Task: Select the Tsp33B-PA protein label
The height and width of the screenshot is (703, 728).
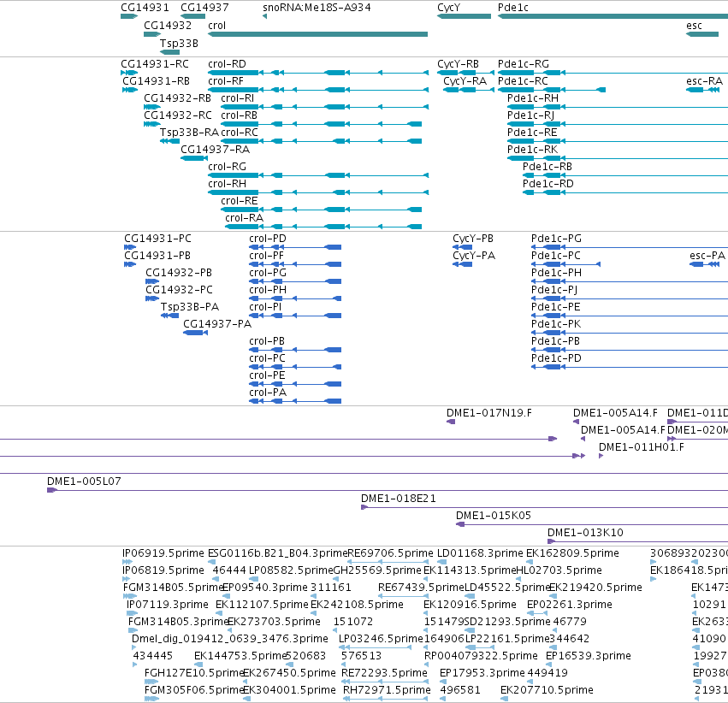Action: tap(189, 307)
